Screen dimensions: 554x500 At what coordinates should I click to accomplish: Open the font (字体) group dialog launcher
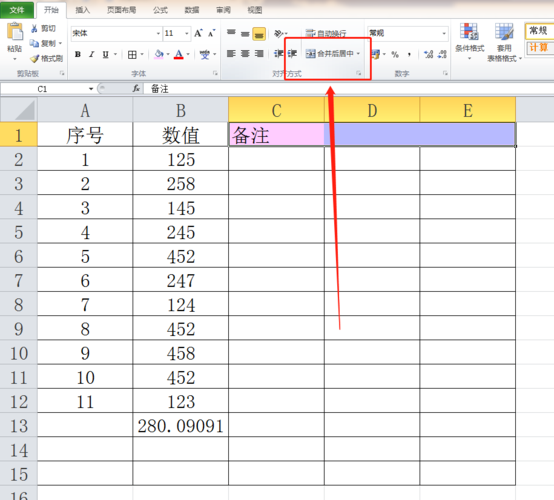tap(215, 73)
